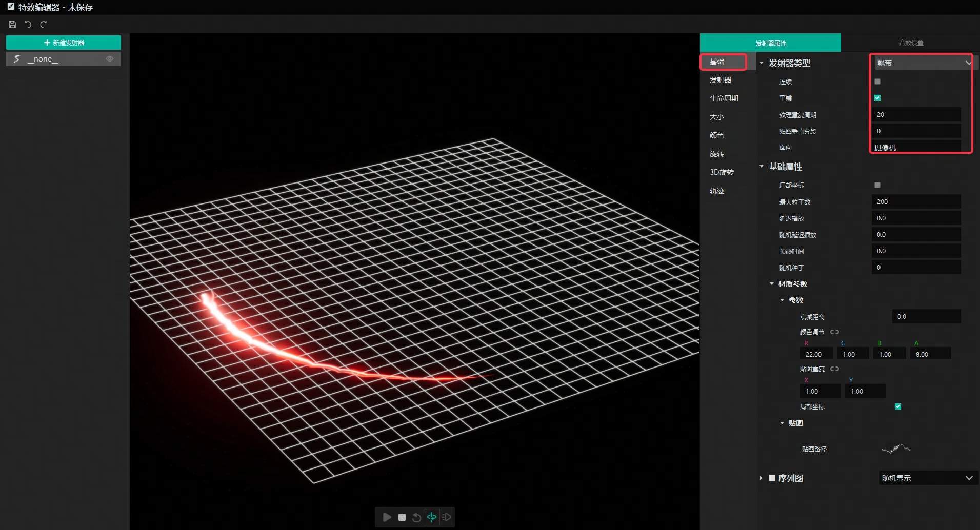Click the 衰减距离 value field

(x=926, y=317)
